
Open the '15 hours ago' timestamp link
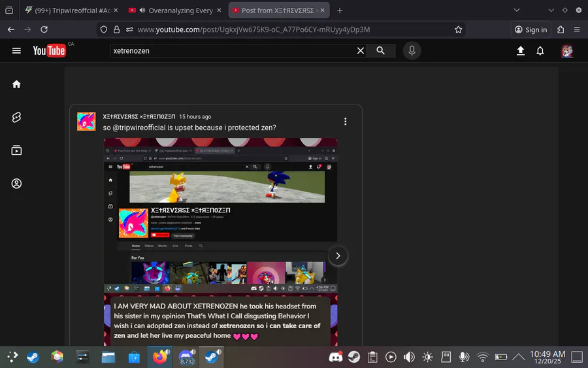195,116
